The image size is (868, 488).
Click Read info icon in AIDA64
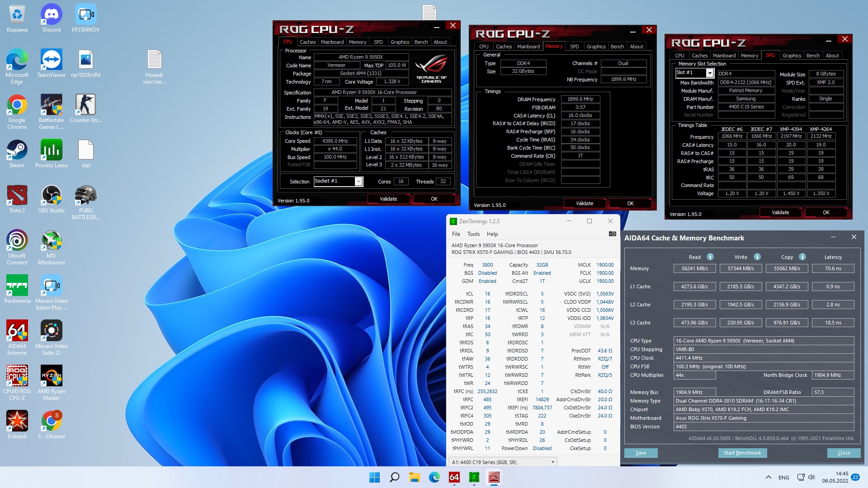[710, 257]
